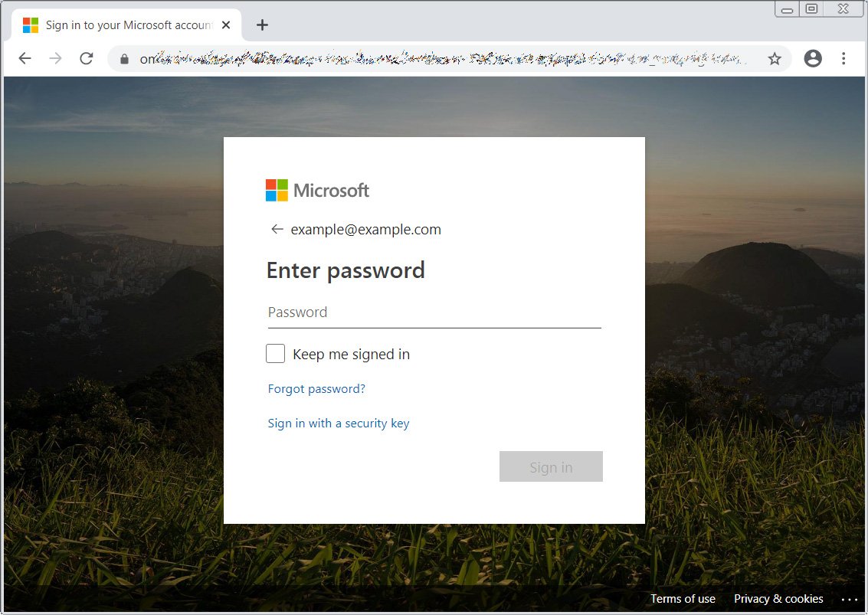Bookmark this page with the star

tap(775, 59)
